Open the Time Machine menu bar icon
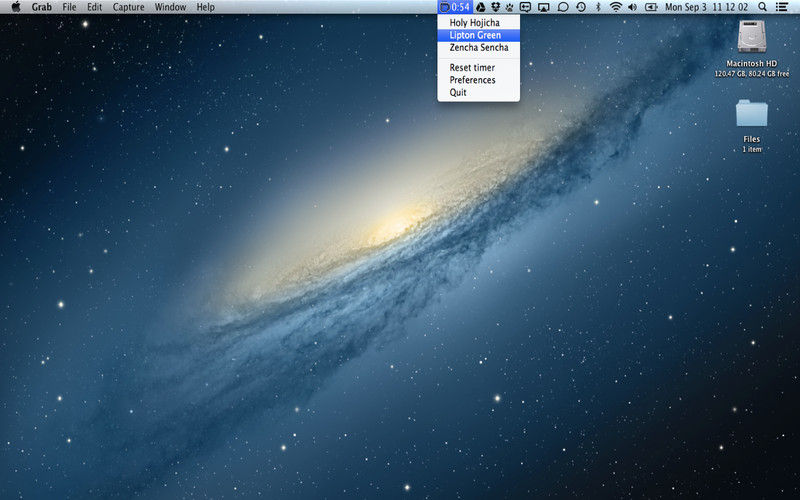The width and height of the screenshot is (800, 500). tap(581, 7)
